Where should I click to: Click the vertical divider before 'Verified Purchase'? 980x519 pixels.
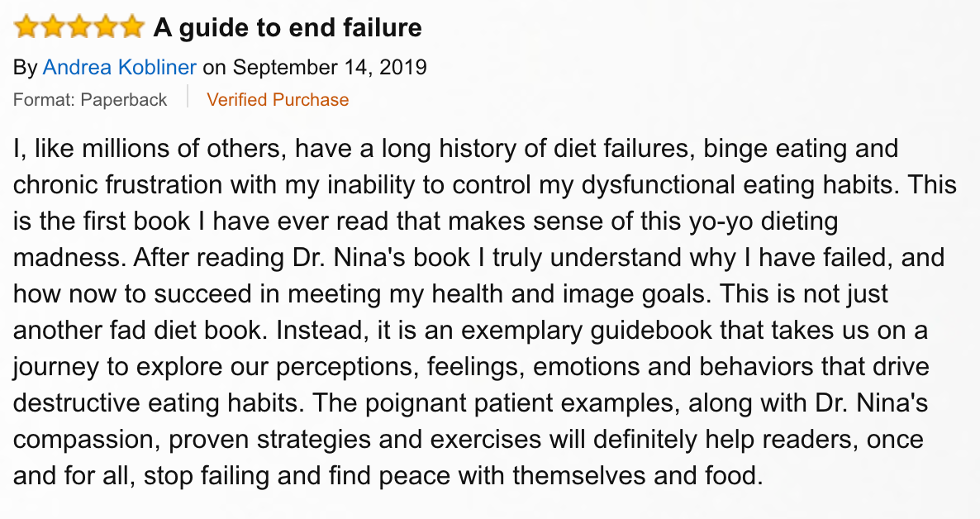tap(187, 97)
